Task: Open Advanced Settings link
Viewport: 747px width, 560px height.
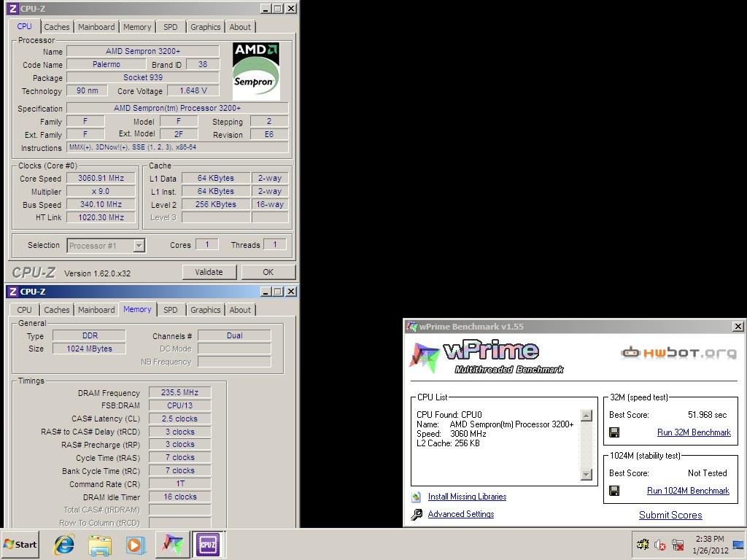Action: coord(461,514)
